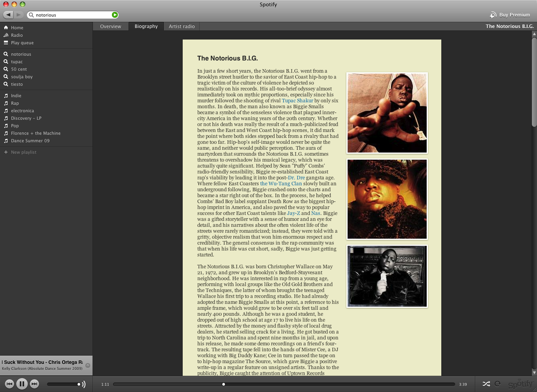The width and height of the screenshot is (537, 392).
Task: Skip to previous track
Action: 9,384
